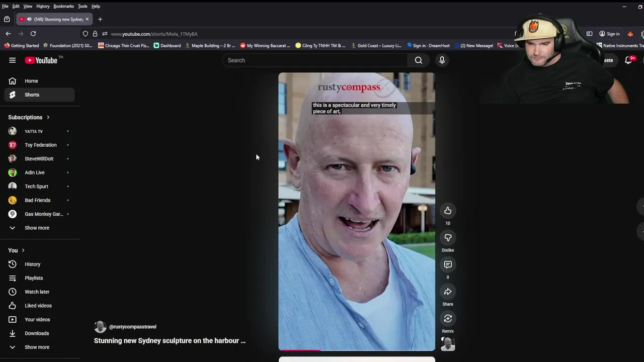Click the browser URL address bar
644x362 pixels.
pyautogui.click(x=297, y=34)
